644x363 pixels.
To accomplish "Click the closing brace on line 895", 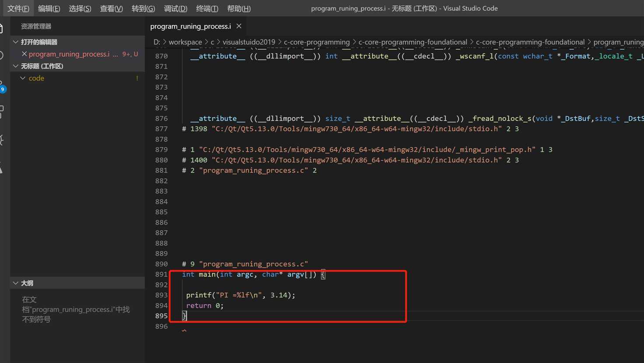I will (184, 316).
